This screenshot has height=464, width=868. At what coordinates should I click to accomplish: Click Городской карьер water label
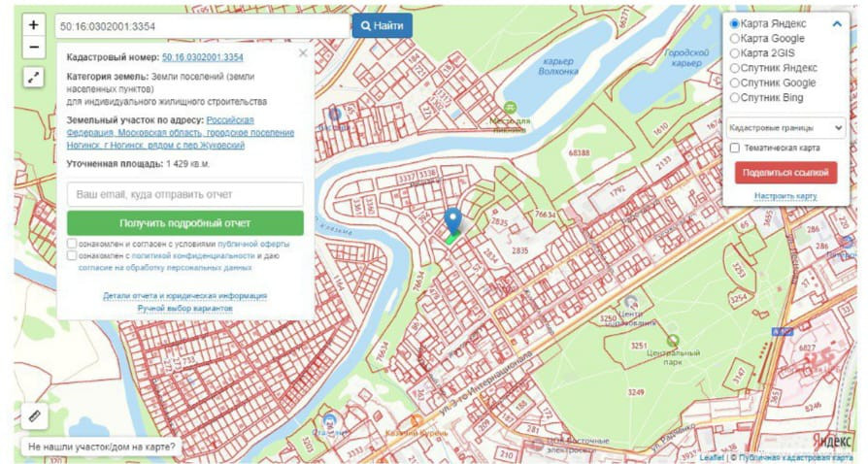point(686,57)
